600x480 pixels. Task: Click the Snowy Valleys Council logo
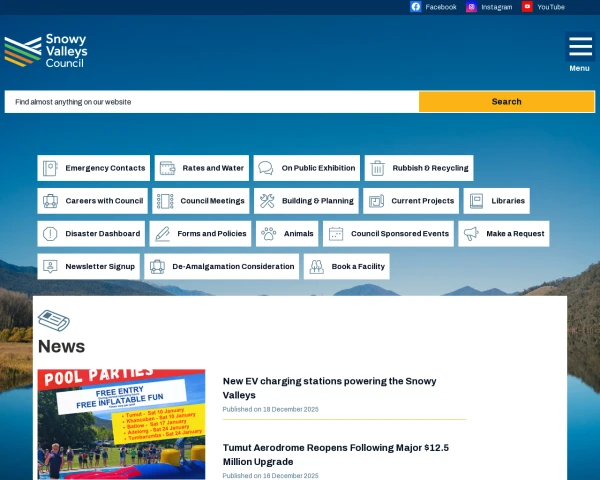tap(46, 51)
